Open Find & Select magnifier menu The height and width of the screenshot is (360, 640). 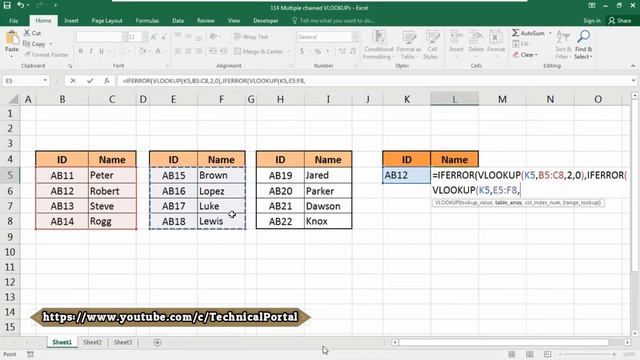point(583,45)
